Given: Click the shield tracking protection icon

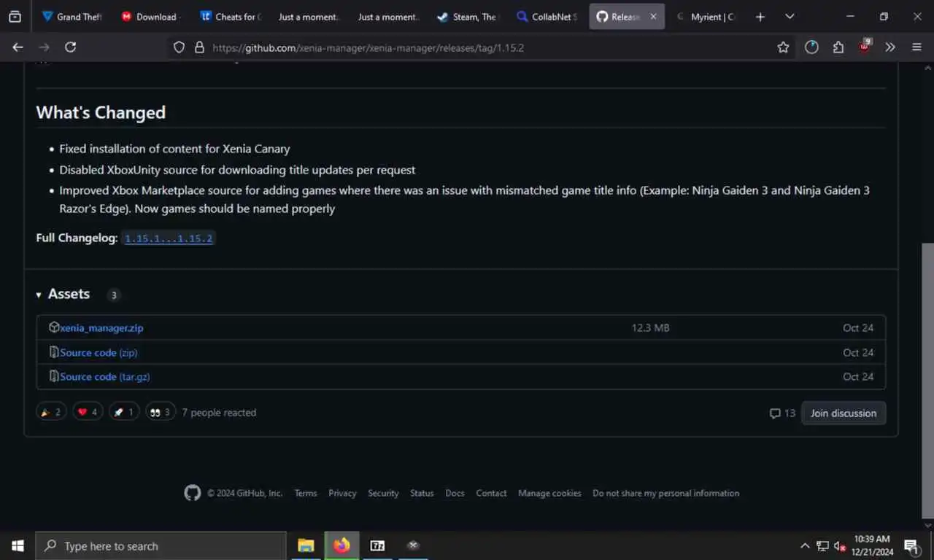Looking at the screenshot, I should pos(179,47).
